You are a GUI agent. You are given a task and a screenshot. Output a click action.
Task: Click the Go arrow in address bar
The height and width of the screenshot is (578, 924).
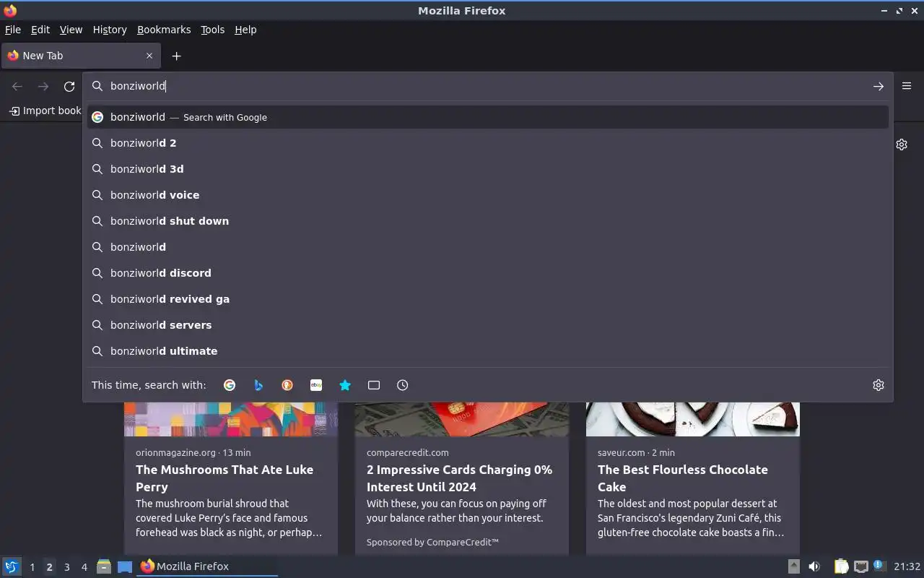879,86
